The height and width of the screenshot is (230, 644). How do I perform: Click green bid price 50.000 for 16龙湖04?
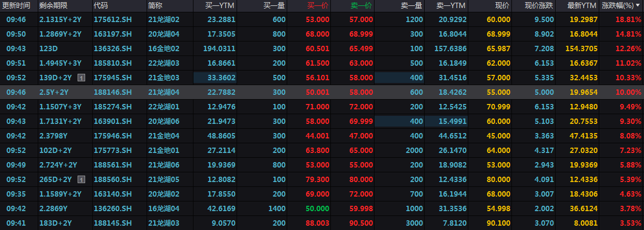pos(318,208)
